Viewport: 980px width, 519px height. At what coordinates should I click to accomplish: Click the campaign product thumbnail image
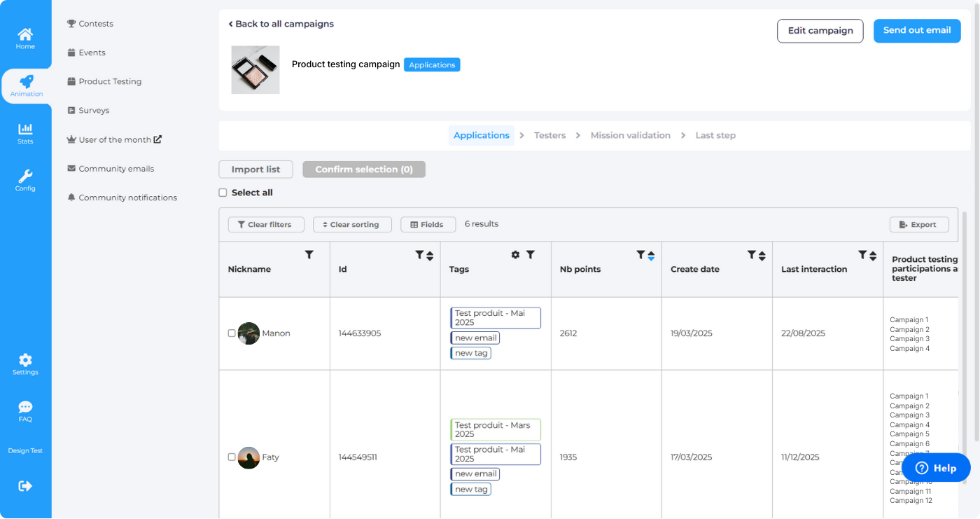(255, 70)
